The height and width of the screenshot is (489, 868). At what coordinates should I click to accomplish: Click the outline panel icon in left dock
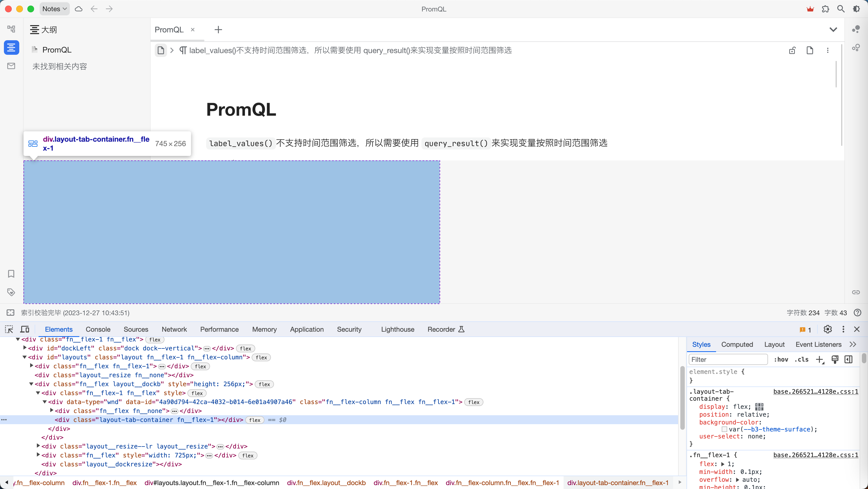tap(11, 47)
